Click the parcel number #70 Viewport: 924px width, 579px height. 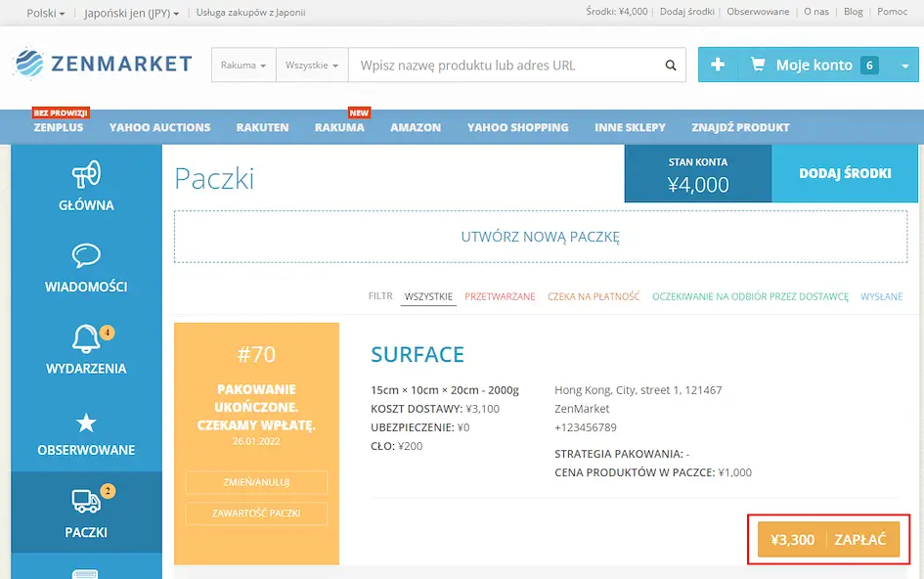[x=256, y=354]
